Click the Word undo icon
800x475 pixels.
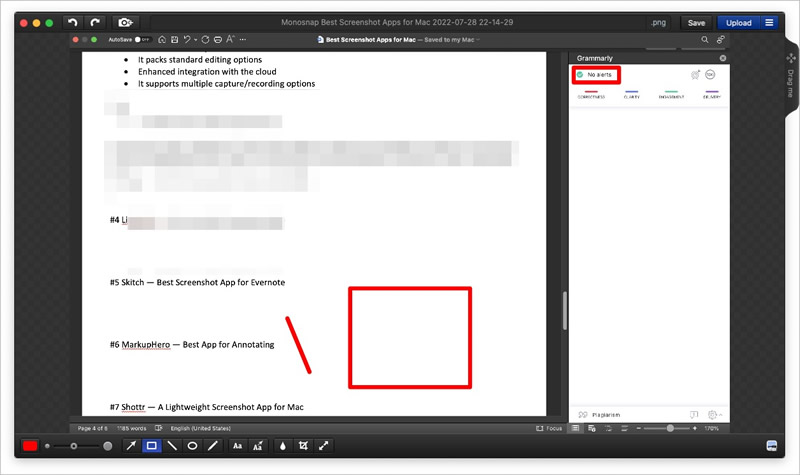pyautogui.click(x=187, y=39)
